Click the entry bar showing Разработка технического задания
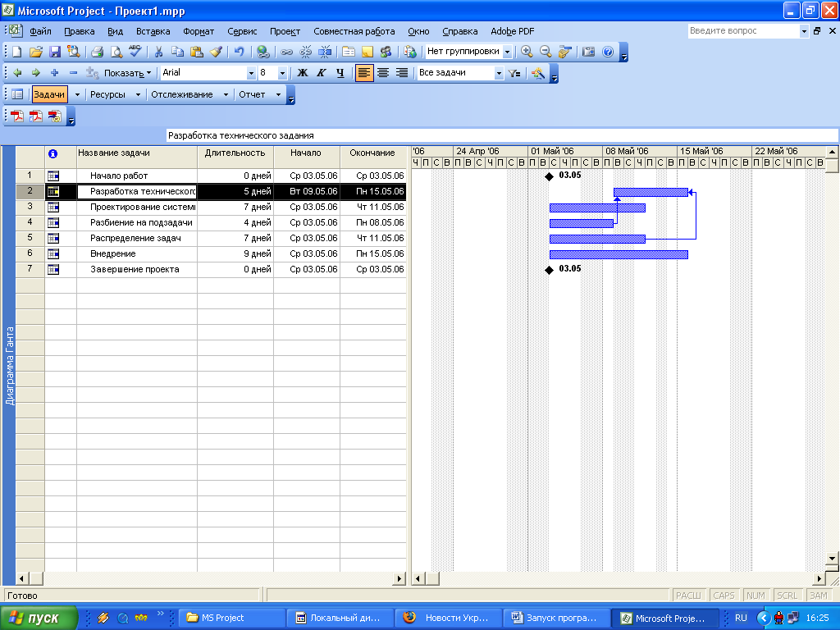 [503, 135]
